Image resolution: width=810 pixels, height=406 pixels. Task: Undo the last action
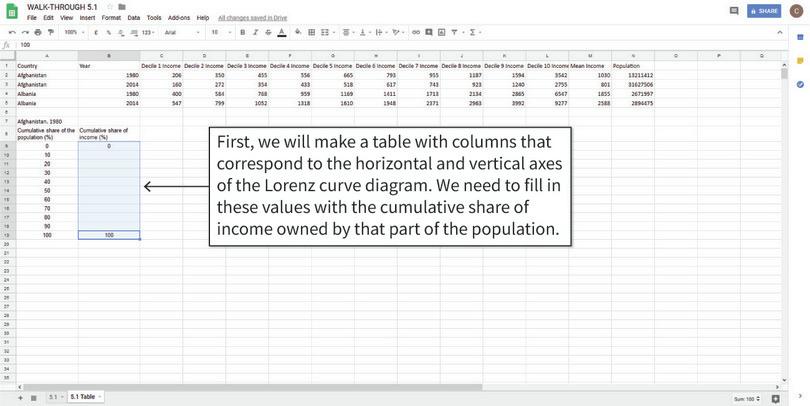pyautogui.click(x=12, y=32)
